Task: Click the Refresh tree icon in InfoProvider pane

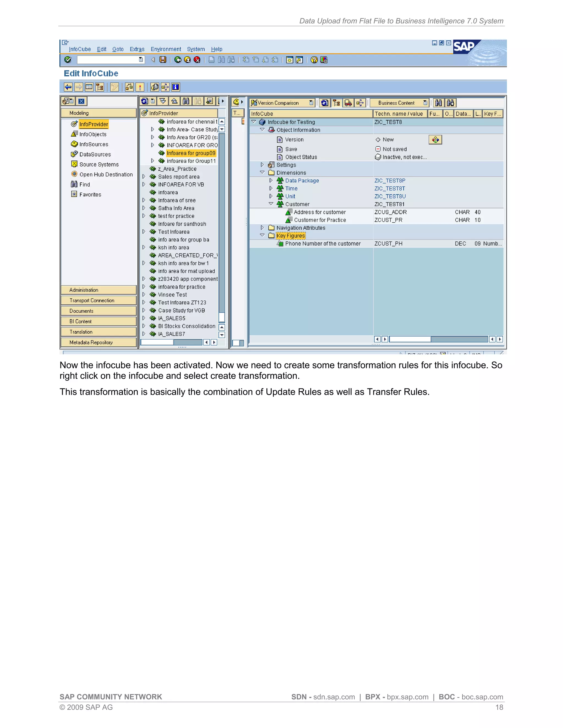Action: point(144,101)
